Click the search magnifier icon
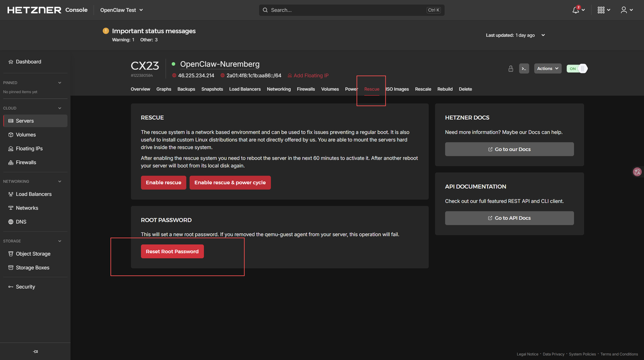The height and width of the screenshot is (360, 644). [x=265, y=10]
